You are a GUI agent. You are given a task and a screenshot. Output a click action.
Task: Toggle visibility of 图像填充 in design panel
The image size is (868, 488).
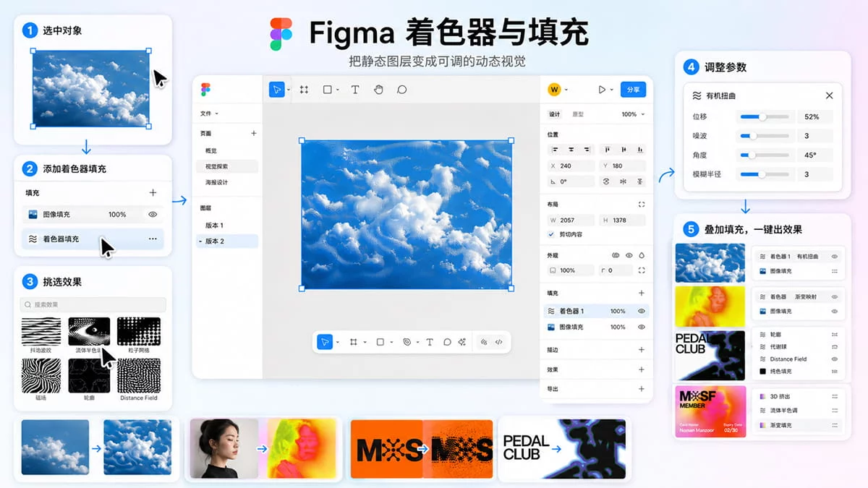(641, 327)
